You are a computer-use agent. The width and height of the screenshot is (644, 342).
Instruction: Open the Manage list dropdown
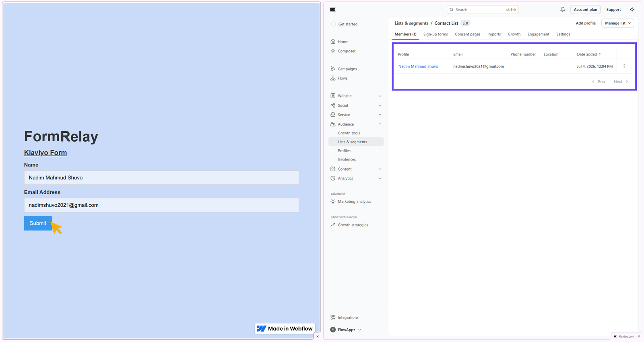tap(618, 23)
